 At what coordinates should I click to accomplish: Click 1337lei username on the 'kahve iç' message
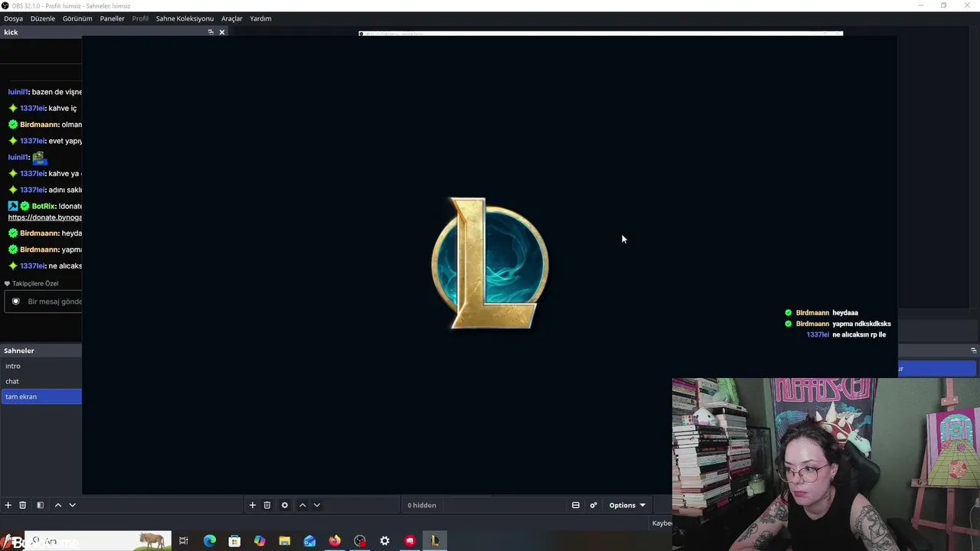tap(32, 108)
